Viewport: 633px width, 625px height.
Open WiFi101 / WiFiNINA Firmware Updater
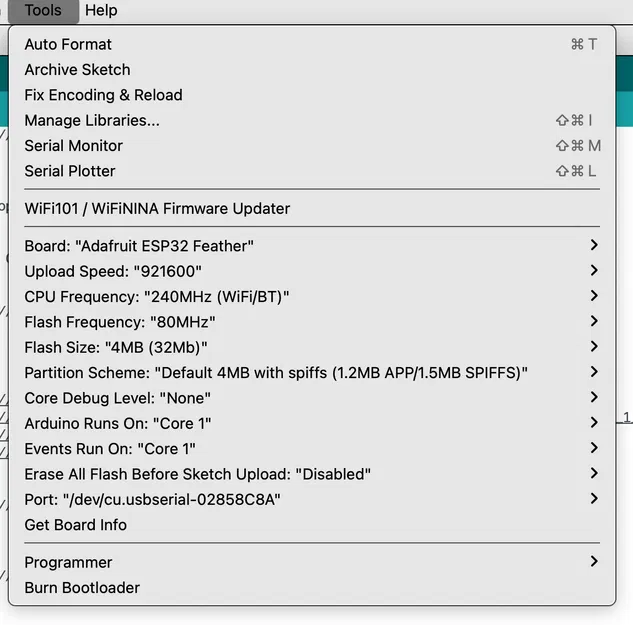tap(157, 209)
